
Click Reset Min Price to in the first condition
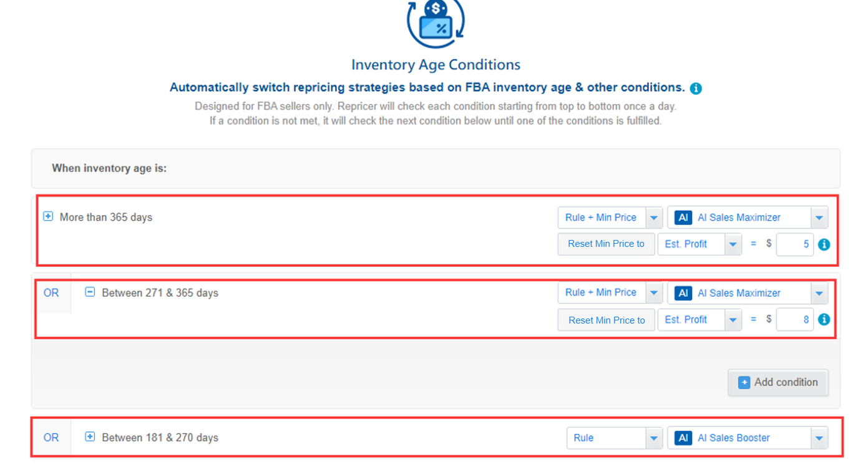point(605,244)
